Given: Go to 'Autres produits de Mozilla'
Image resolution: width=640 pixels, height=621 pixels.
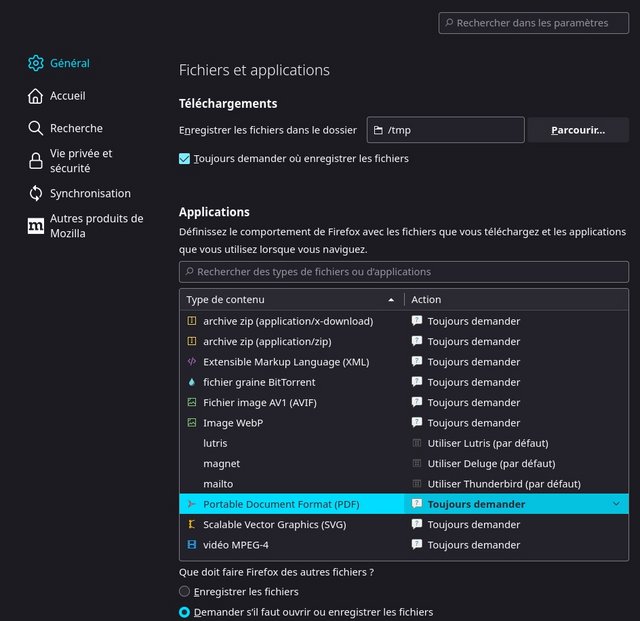Looking at the screenshot, I should (x=96, y=226).
